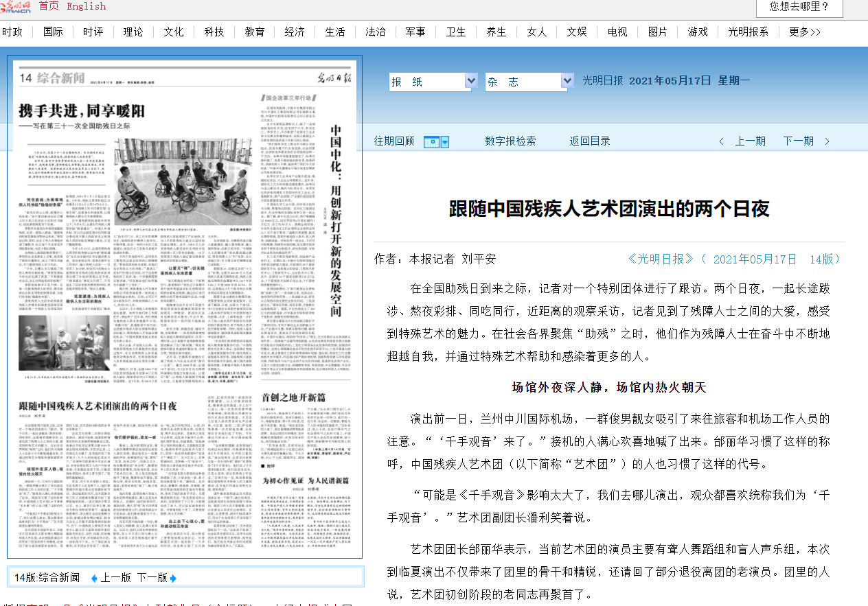Expand the 更多>> navigation menu

[x=804, y=32]
